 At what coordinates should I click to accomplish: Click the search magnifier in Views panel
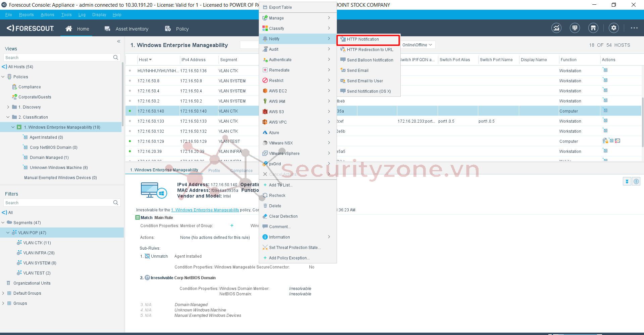pyautogui.click(x=116, y=57)
